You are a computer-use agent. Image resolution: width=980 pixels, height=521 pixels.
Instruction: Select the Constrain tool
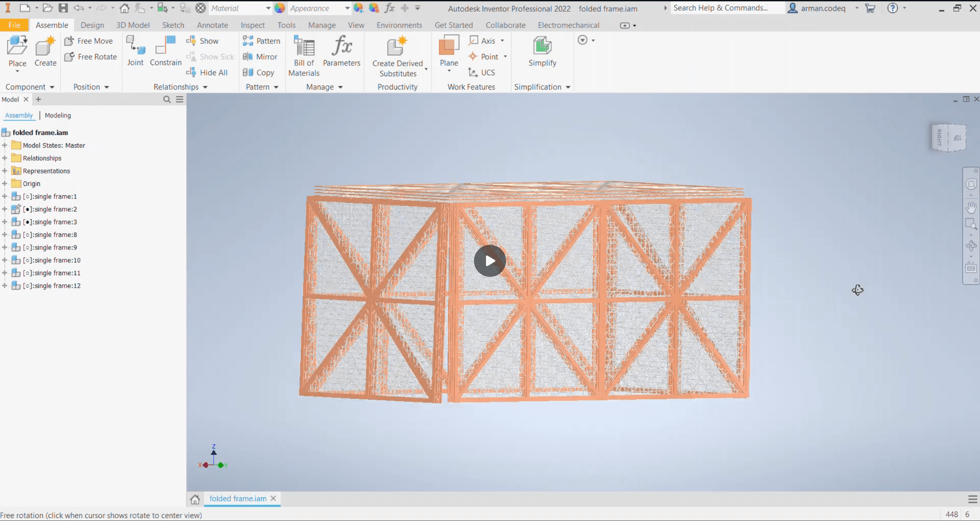pos(165,51)
